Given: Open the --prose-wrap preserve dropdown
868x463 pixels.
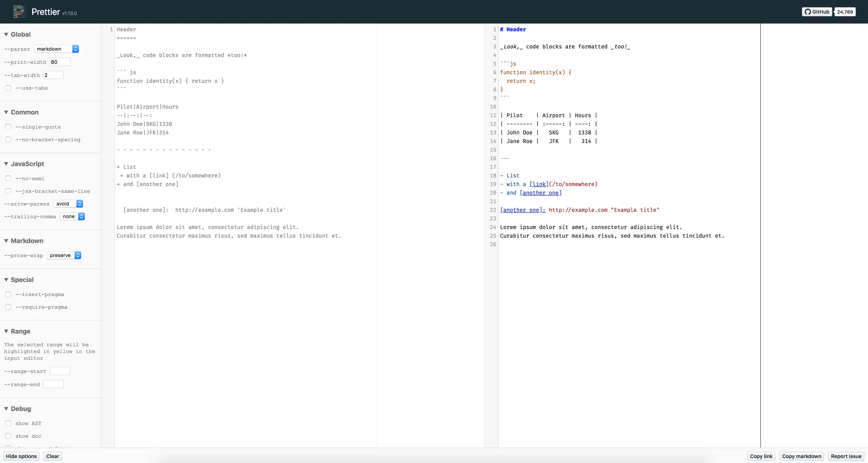Looking at the screenshot, I should point(64,255).
